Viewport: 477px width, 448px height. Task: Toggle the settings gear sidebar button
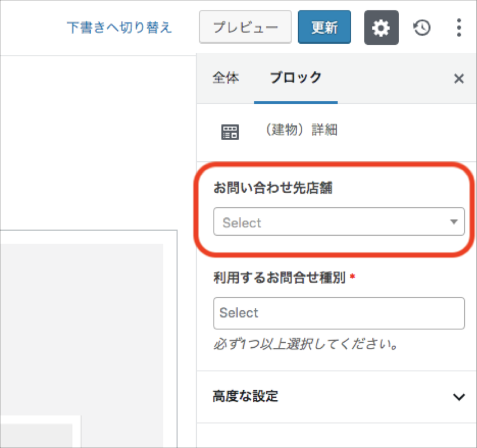coord(381,27)
